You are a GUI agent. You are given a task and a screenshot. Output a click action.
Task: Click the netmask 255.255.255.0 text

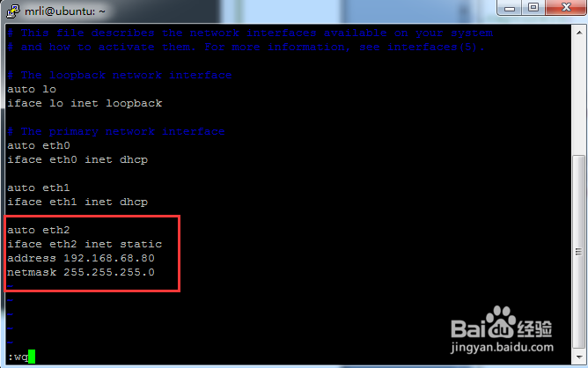coord(81,272)
